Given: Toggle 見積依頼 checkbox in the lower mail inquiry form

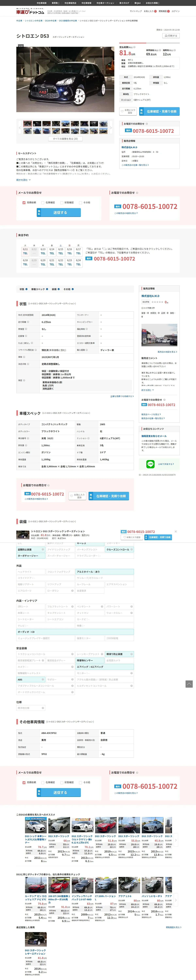Looking at the screenshot, I should coord(24,782).
